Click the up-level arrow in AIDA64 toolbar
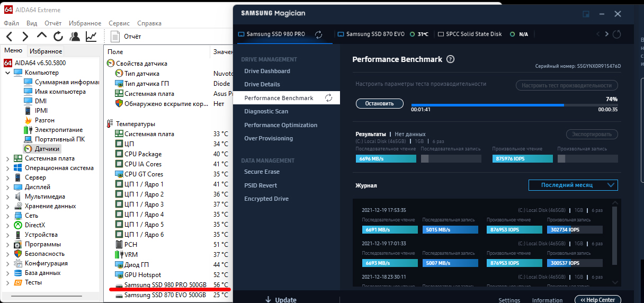This screenshot has width=644, height=303. [42, 37]
